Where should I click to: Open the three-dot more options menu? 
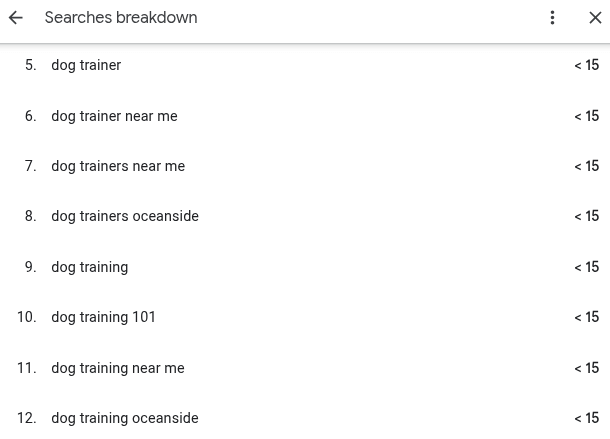coord(552,18)
